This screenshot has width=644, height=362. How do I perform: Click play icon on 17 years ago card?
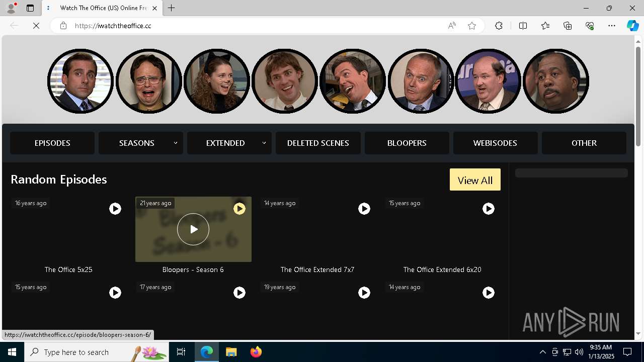coord(239,293)
